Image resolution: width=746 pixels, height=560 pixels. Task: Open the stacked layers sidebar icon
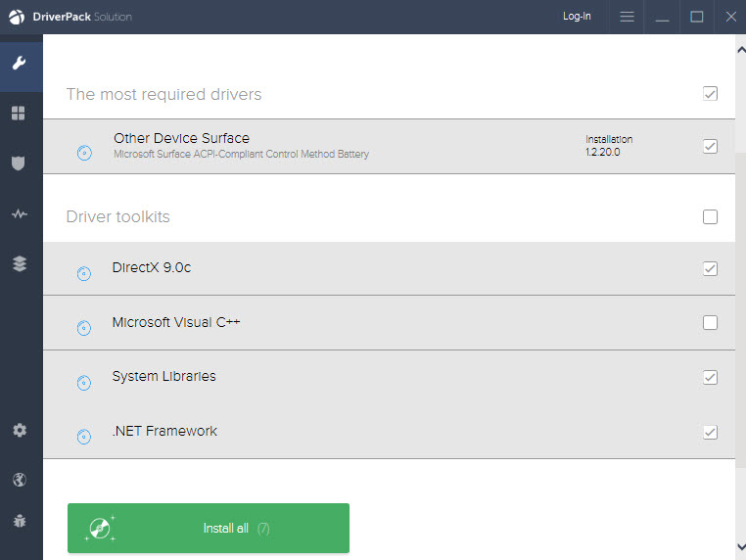click(20, 263)
